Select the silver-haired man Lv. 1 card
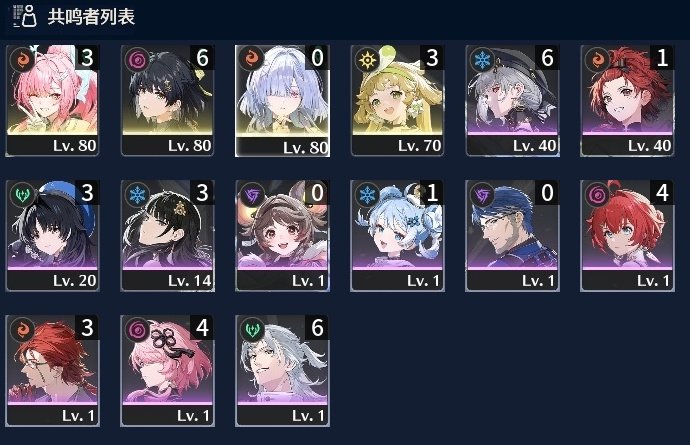The width and height of the screenshot is (690, 445). tap(283, 371)
